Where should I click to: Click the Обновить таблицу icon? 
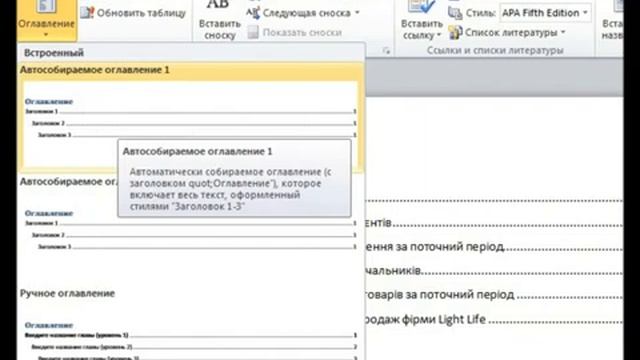(x=87, y=13)
